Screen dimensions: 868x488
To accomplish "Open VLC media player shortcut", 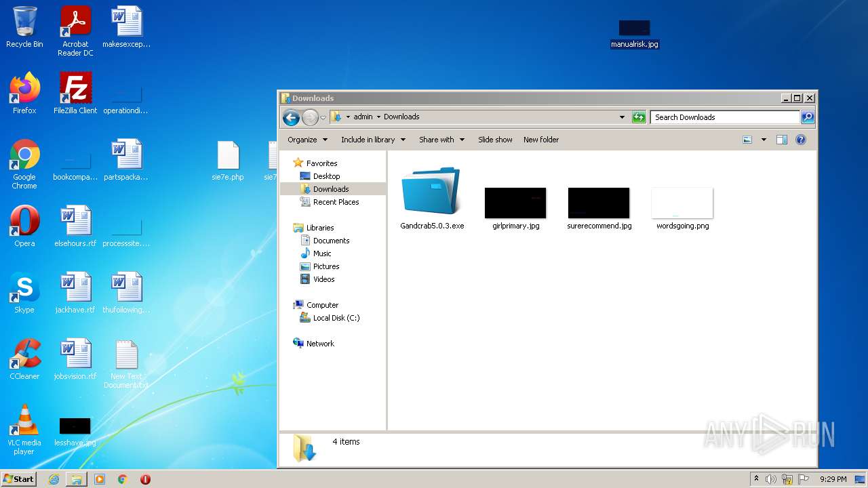I will (24, 430).
